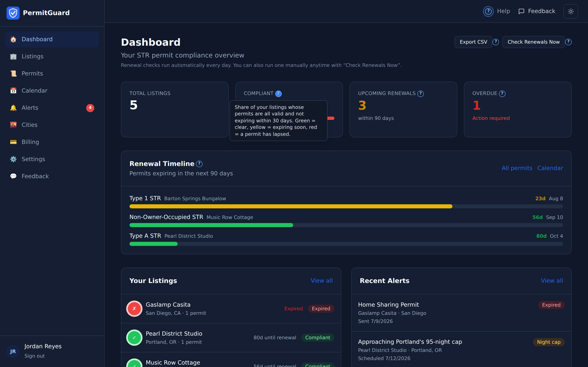Click the Compliant info icon
Viewport: 588px width, 367px height.
278,94
